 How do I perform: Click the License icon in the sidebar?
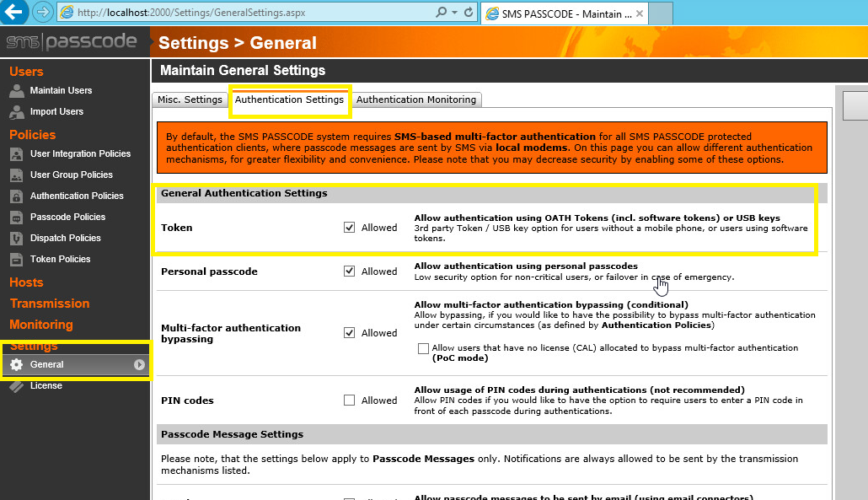[17, 386]
